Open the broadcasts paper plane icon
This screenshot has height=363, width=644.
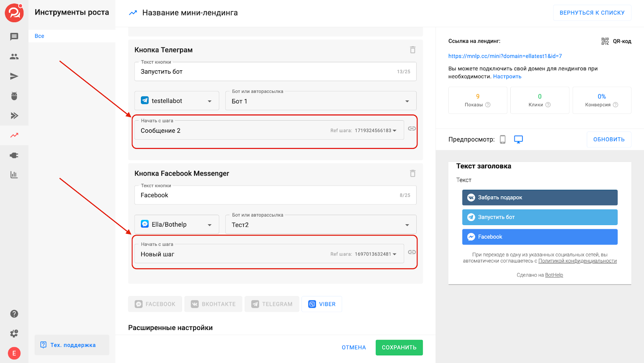[x=14, y=76]
